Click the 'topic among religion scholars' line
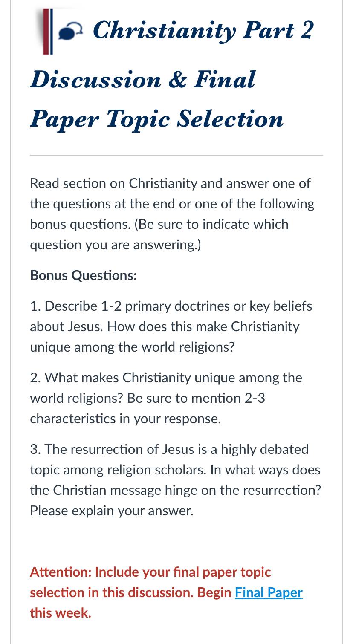The image size is (353, 644). tap(175, 470)
